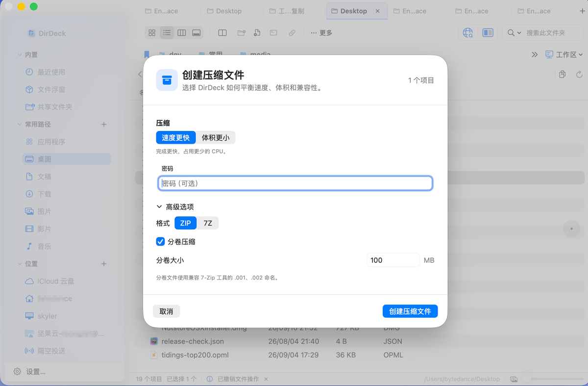
Task: Dismiss the 已撤销文件操作 notice
Action: click(266, 379)
